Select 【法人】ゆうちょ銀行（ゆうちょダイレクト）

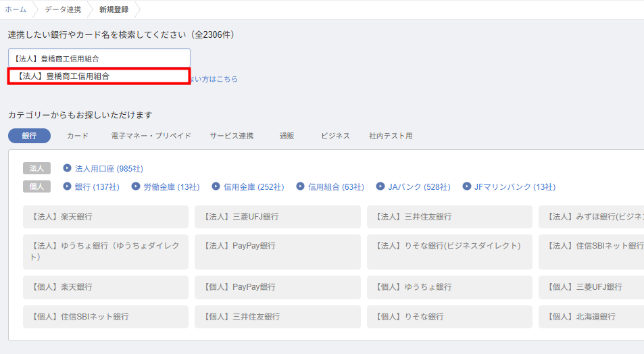105,252
